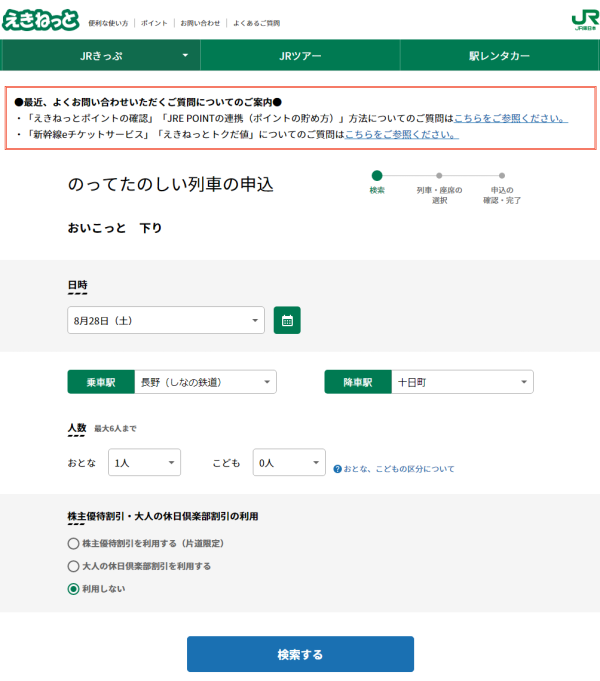Follow こちらをご参照ください link about JRE POINT

tap(511, 118)
